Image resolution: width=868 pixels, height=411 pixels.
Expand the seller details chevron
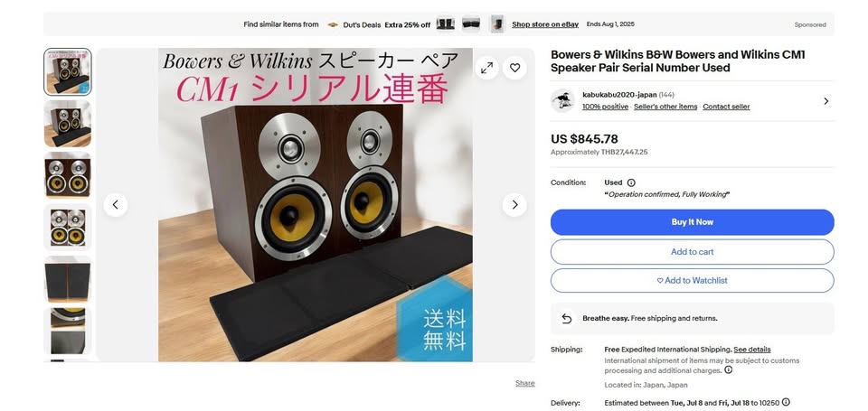tap(826, 101)
